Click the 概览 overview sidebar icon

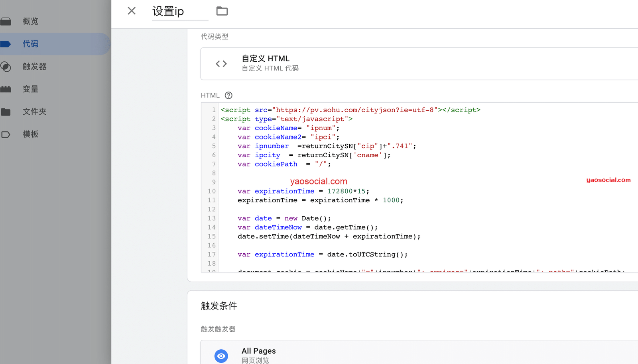coord(6,22)
